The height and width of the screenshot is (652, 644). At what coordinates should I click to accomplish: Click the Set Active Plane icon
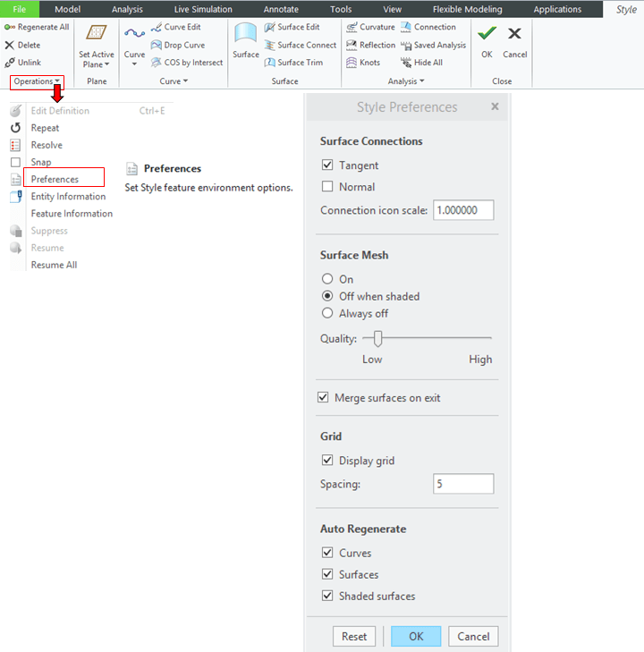tap(96, 34)
